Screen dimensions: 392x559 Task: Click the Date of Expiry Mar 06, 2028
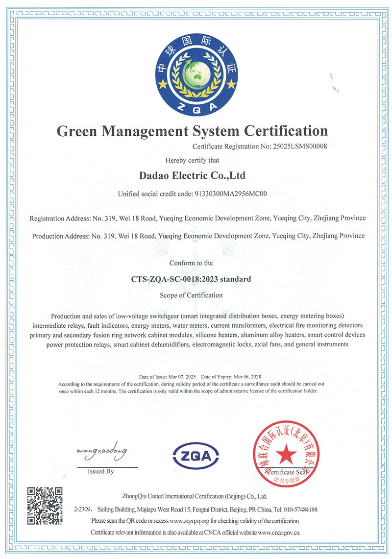point(230,376)
